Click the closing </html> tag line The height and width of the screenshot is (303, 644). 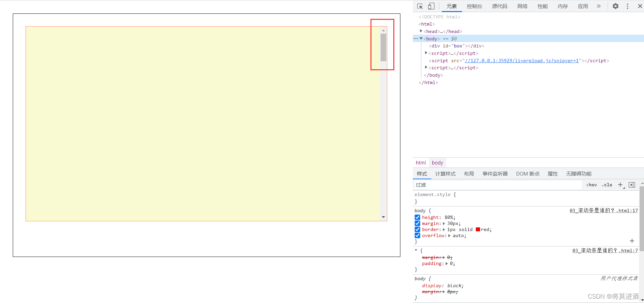pos(428,82)
